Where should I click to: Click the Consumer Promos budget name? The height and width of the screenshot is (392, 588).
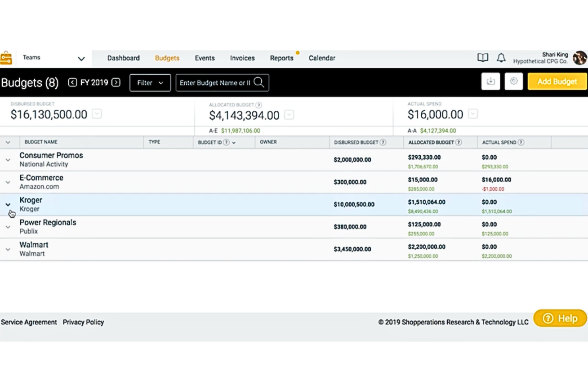tap(51, 155)
